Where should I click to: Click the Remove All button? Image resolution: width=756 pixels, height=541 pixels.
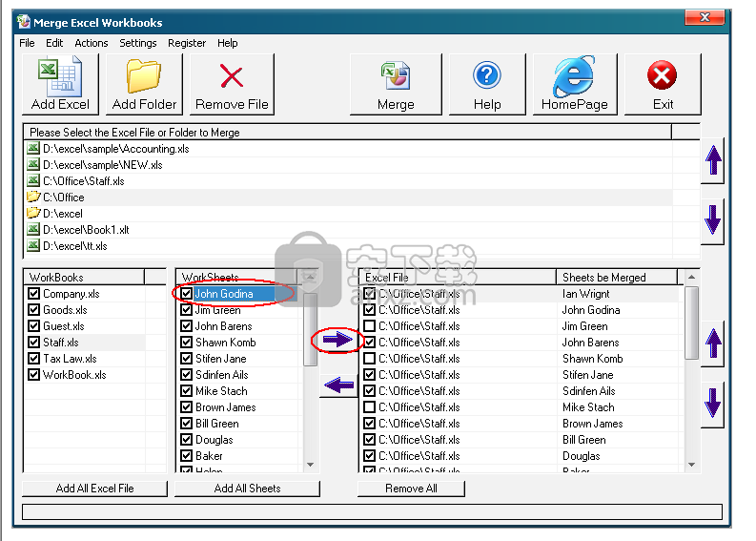(x=411, y=489)
